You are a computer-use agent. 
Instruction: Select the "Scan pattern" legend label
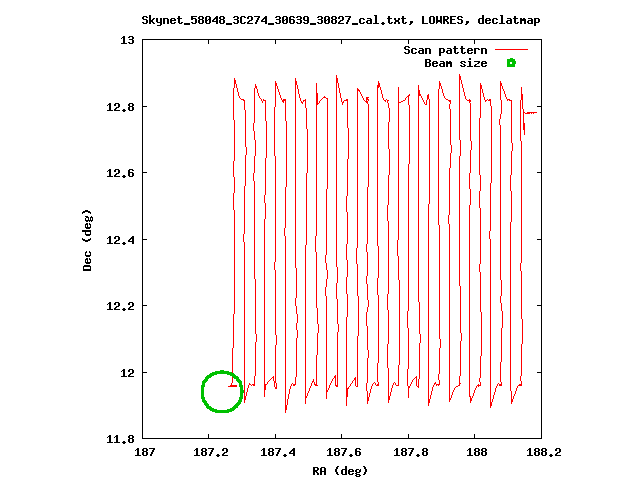point(445,50)
